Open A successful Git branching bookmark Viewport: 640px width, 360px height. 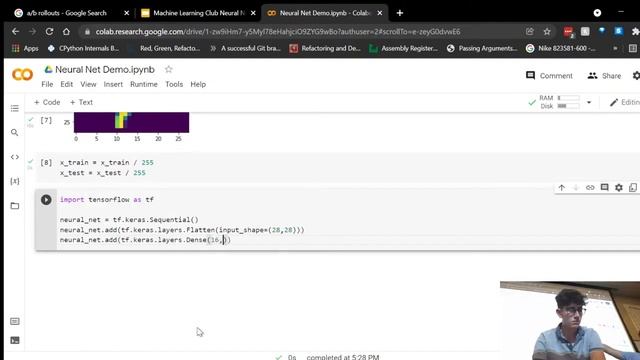[245, 48]
